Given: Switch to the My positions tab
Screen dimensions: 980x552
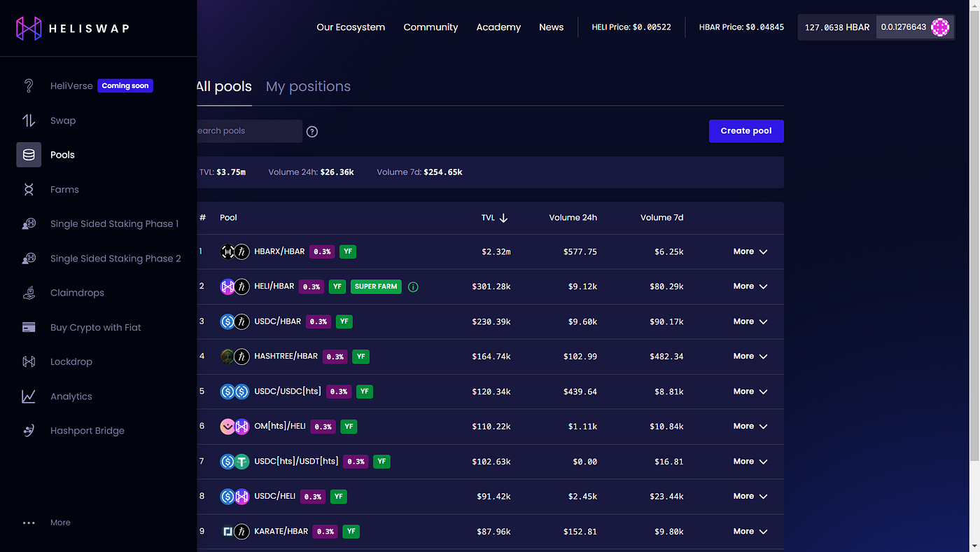Looking at the screenshot, I should (x=308, y=86).
